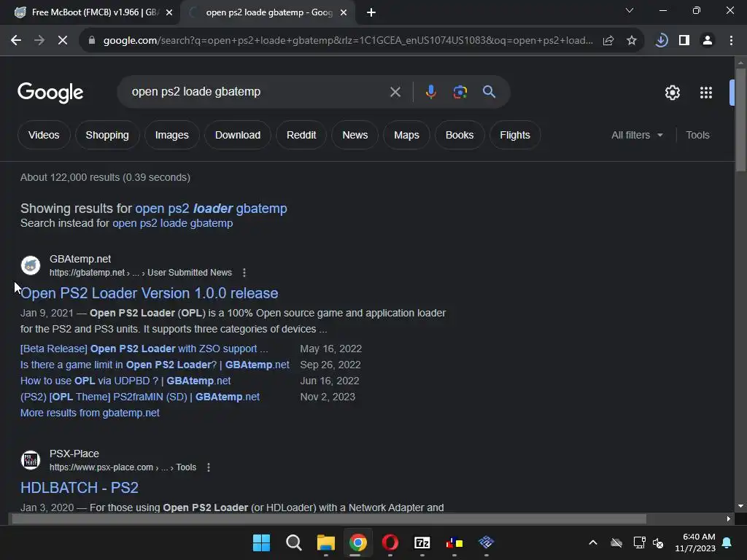The height and width of the screenshot is (560, 747).
Task: Click the PSX-Place site favicon
Action: tap(31, 460)
